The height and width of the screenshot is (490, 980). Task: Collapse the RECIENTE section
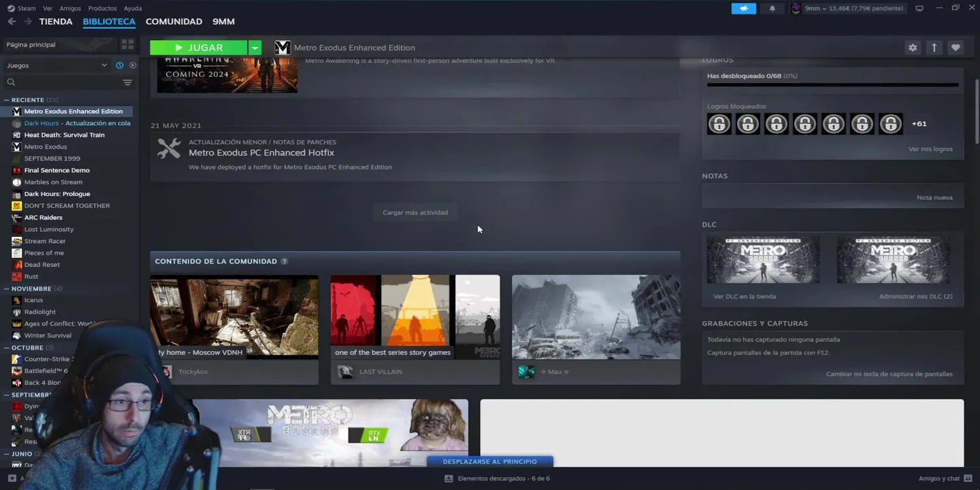click(7, 100)
